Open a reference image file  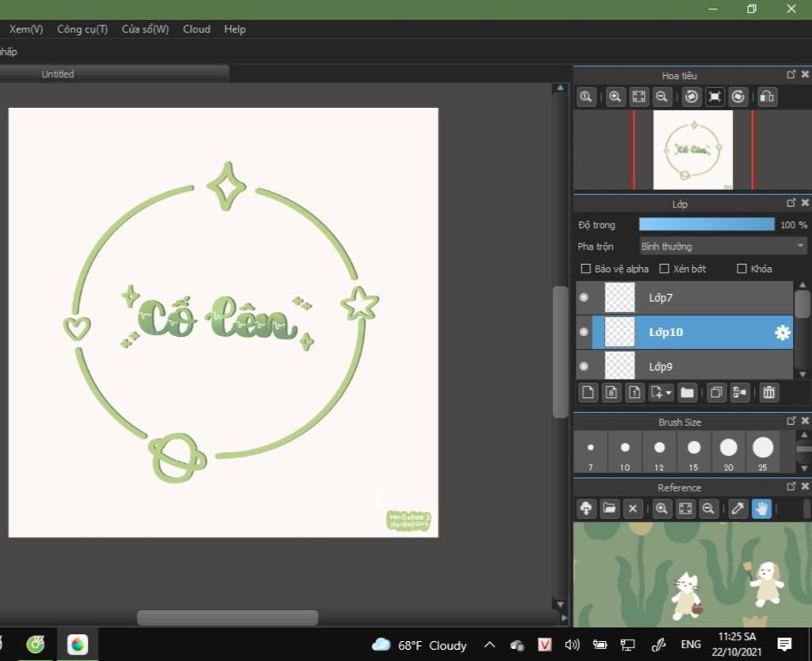tap(609, 509)
